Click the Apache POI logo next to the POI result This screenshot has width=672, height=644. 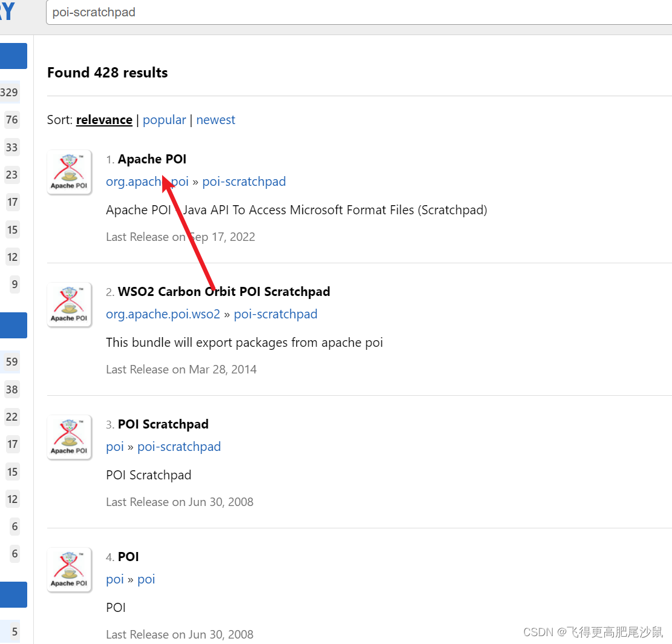[69, 570]
